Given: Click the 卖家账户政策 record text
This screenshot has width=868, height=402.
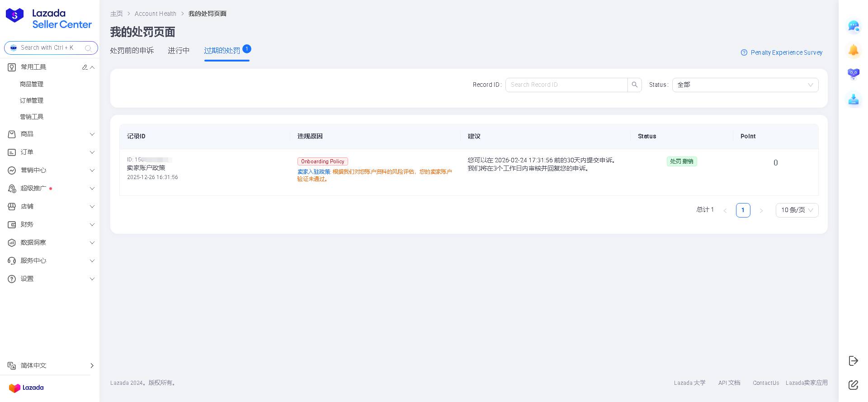Looking at the screenshot, I should [x=146, y=168].
